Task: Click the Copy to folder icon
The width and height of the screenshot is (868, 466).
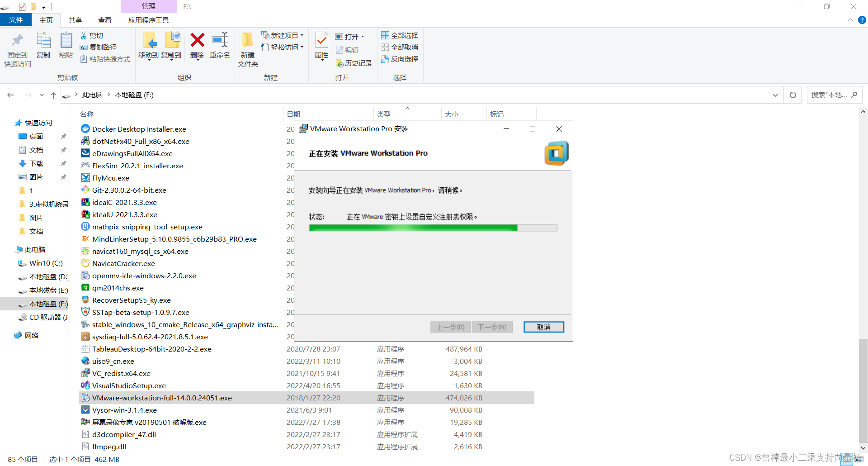Action: [172, 40]
